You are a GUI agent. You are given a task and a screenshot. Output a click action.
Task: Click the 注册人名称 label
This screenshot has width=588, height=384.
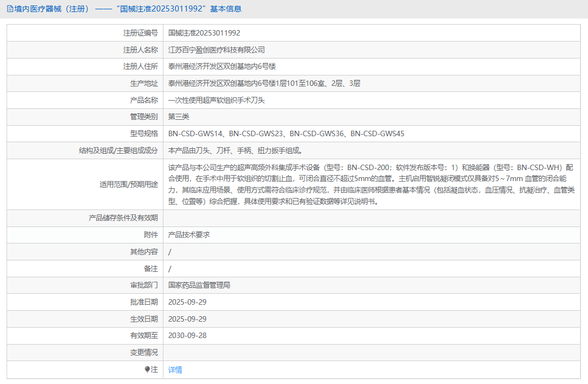(140, 50)
